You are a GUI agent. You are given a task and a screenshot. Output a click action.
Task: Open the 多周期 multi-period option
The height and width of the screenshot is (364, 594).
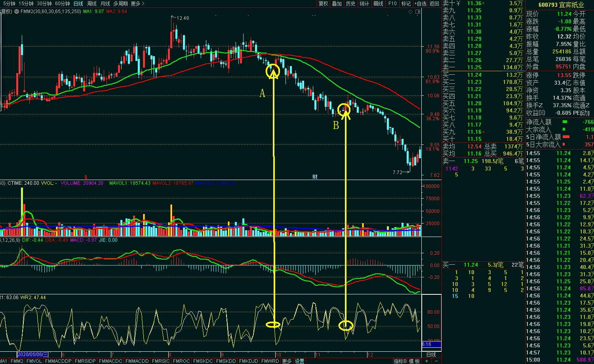click(120, 4)
